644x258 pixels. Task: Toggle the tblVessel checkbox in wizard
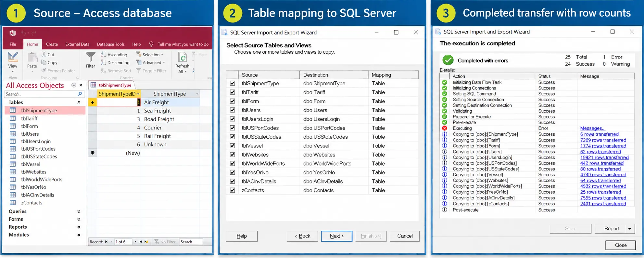(232, 145)
